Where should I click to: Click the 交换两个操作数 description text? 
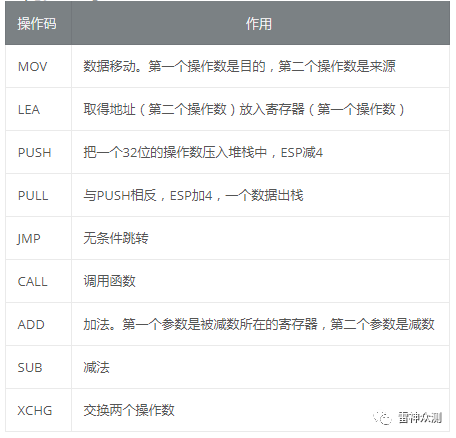coord(129,410)
